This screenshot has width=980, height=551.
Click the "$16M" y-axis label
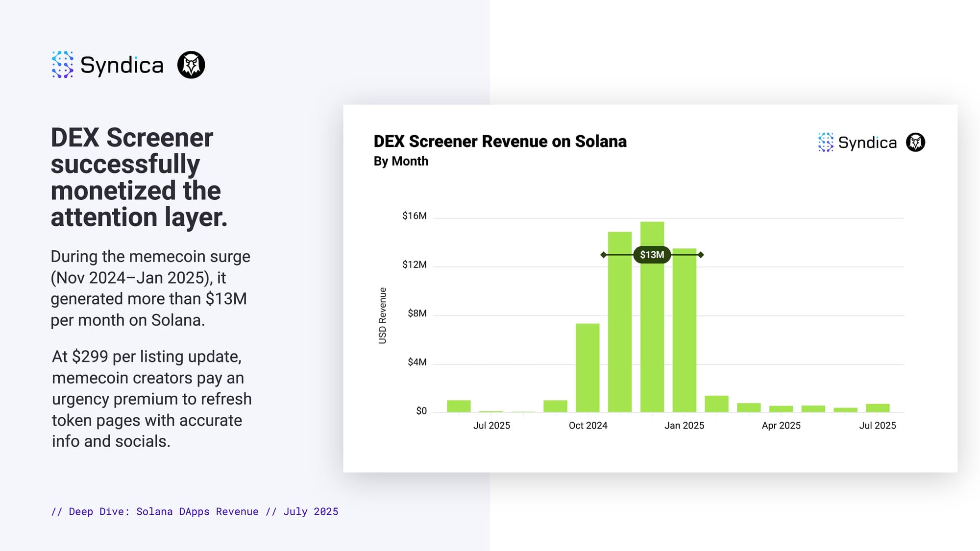click(x=414, y=216)
